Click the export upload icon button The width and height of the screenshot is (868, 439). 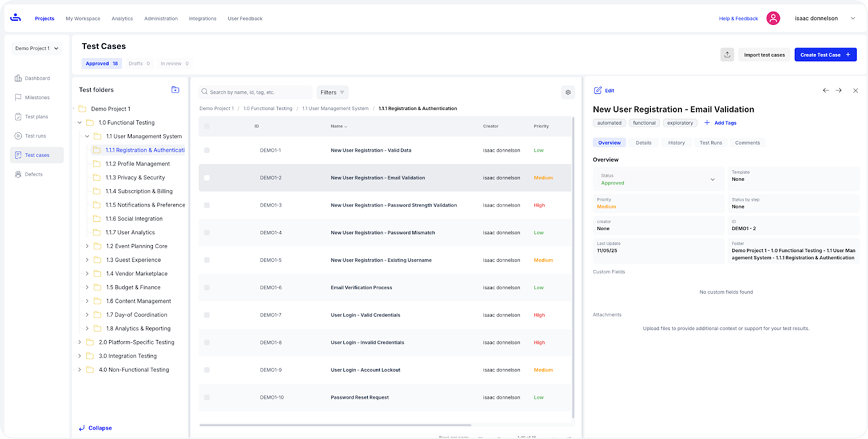coord(727,55)
